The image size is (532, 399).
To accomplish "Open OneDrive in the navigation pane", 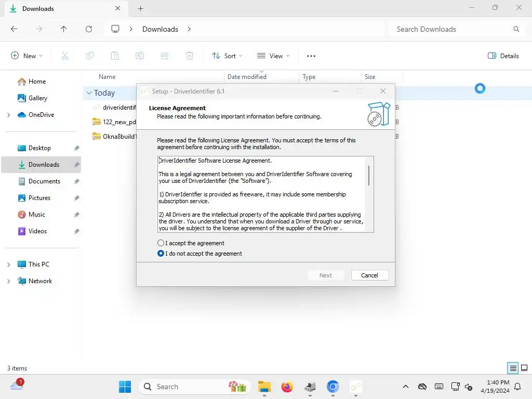I will 41,115.
